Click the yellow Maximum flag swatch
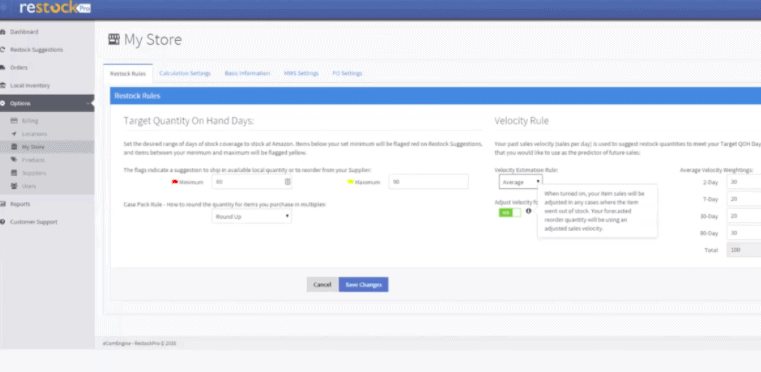Image resolution: width=761 pixels, height=372 pixels. point(350,182)
